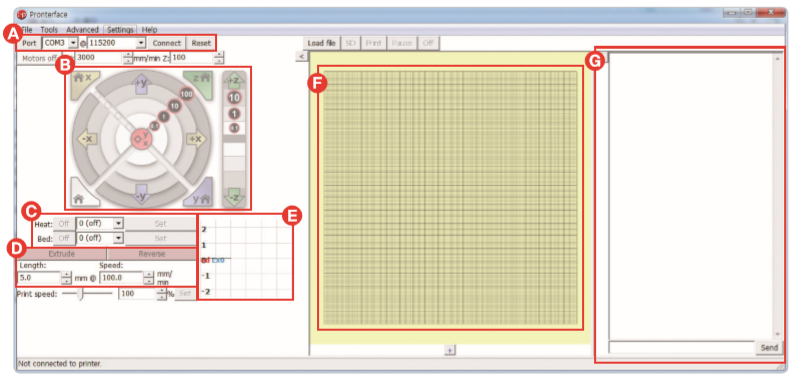Click the Pronterface window icon
The image size is (794, 379).
(x=22, y=14)
